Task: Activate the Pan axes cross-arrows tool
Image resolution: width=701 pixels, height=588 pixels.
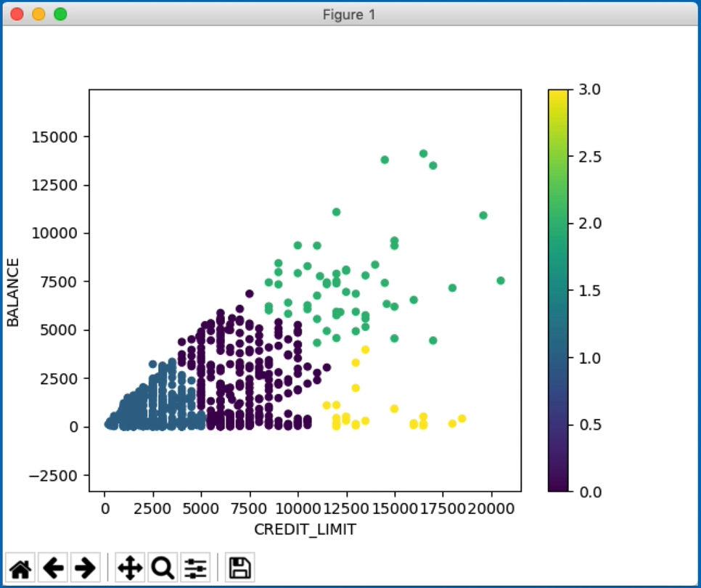Action: tap(130, 568)
